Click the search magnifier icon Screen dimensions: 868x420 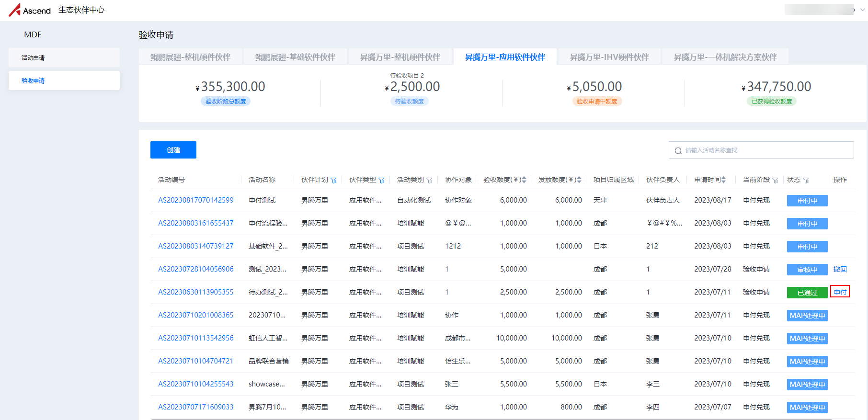pos(678,150)
